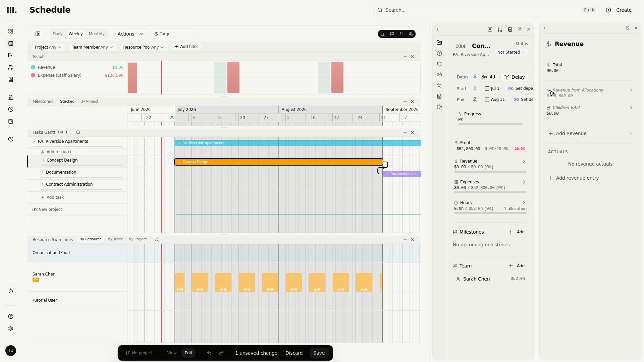The image size is (644, 362).
Task: Toggle the Start date pin icon
Action: [475, 88]
